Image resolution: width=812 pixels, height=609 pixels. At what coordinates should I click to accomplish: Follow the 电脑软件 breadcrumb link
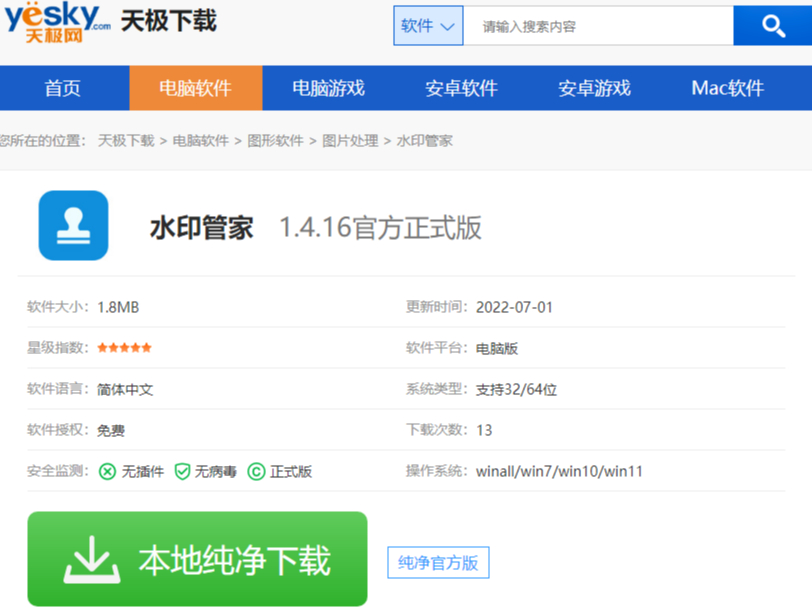[x=201, y=141]
